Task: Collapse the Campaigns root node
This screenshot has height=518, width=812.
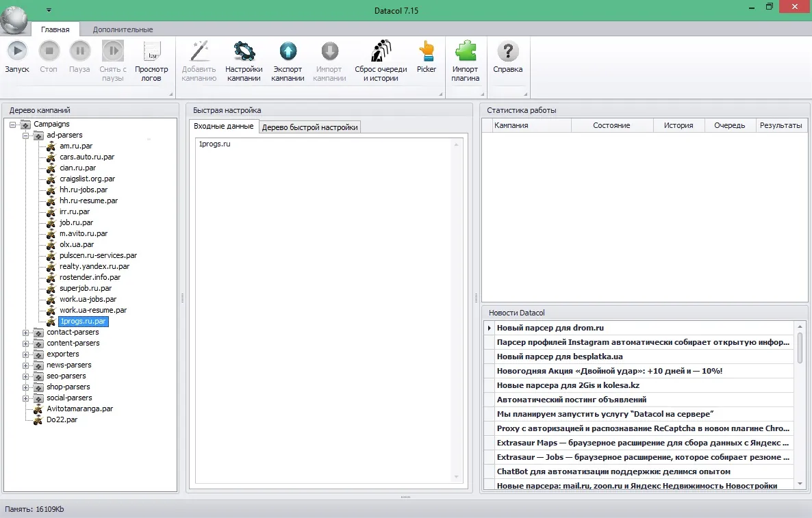Action: pos(13,124)
